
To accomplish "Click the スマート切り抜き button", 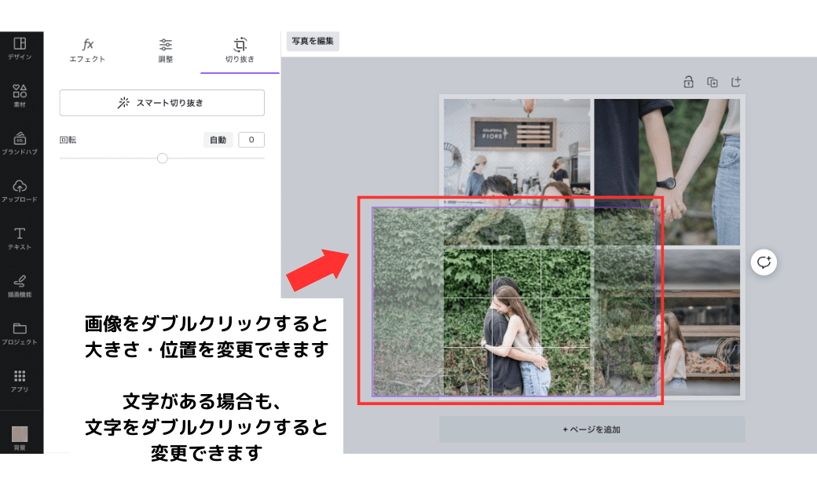I will pos(162,103).
